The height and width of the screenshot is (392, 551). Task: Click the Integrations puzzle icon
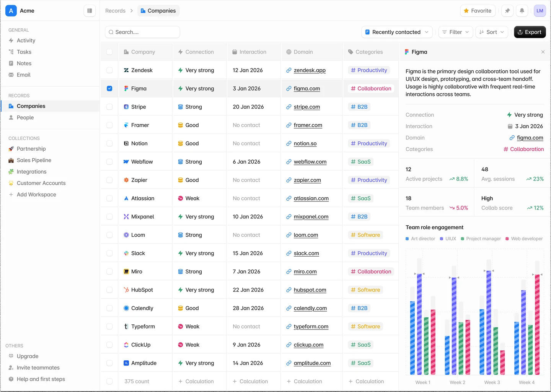pos(11,172)
